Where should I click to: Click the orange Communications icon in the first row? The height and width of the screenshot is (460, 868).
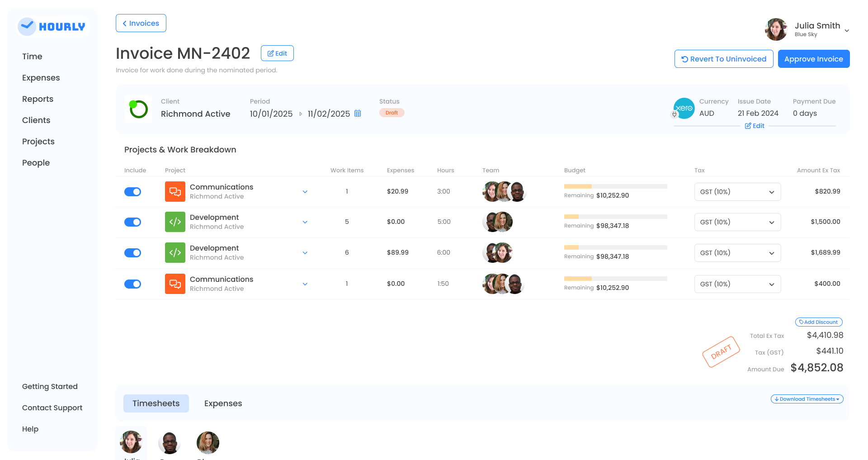pos(175,192)
